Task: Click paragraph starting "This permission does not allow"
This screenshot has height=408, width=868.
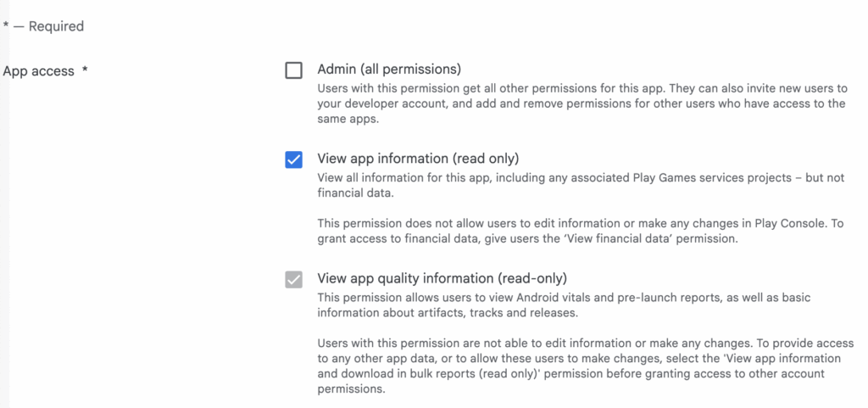Action: tap(580, 231)
